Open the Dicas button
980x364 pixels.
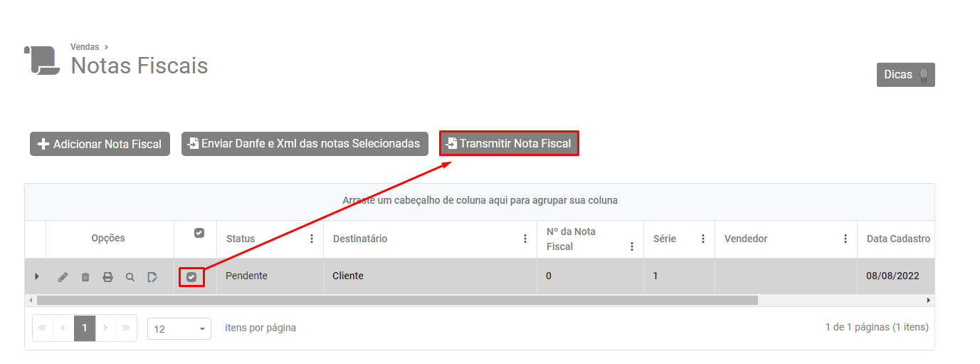coord(905,75)
